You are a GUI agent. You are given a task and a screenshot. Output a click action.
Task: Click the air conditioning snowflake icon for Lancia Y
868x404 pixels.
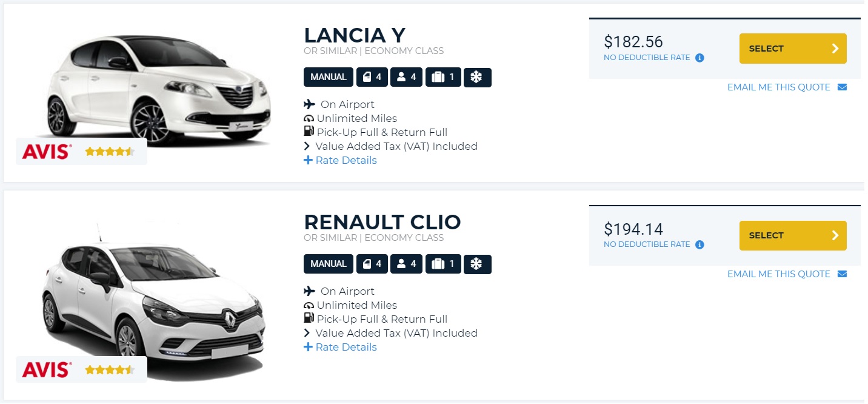point(478,78)
